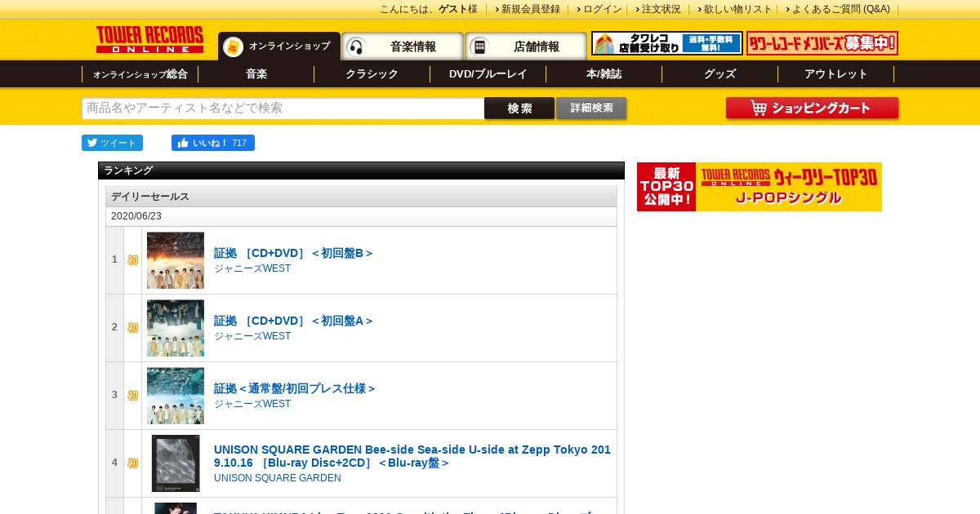Screen dimensions: 980x514
Task: Click the new-entry icon for rank 1
Action: 133,260
